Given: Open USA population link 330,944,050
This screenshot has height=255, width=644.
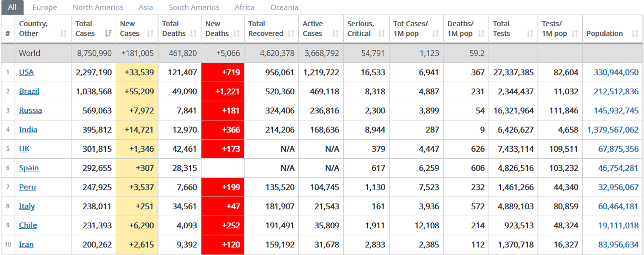Looking at the screenshot, I should pos(616,72).
